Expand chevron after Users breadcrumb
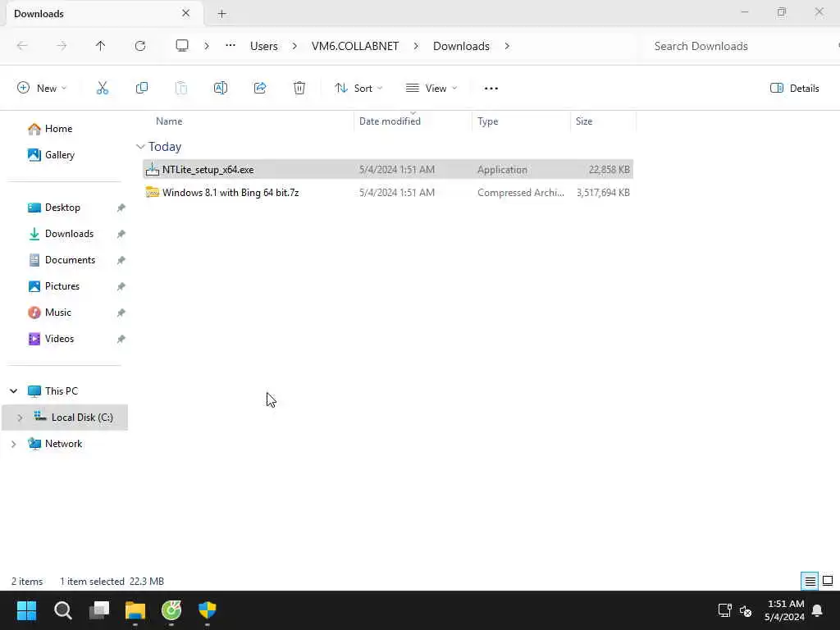Image resolution: width=840 pixels, height=630 pixels. click(x=294, y=46)
